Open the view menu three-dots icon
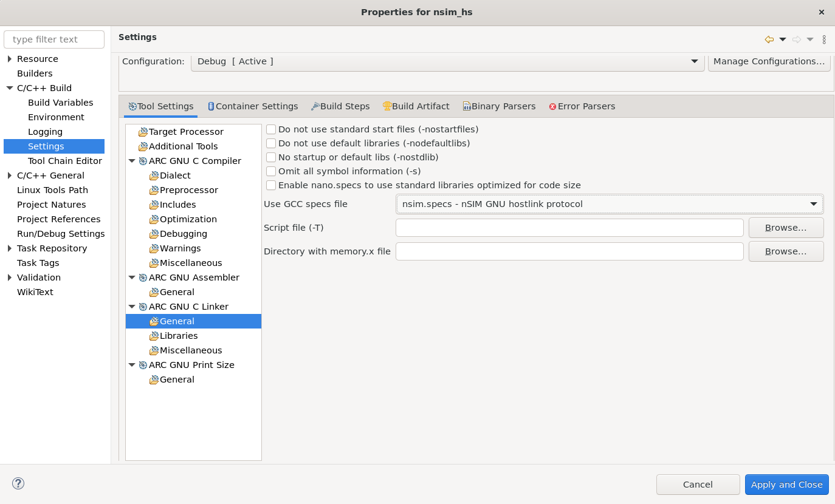The height and width of the screenshot is (504, 835). pyautogui.click(x=824, y=39)
